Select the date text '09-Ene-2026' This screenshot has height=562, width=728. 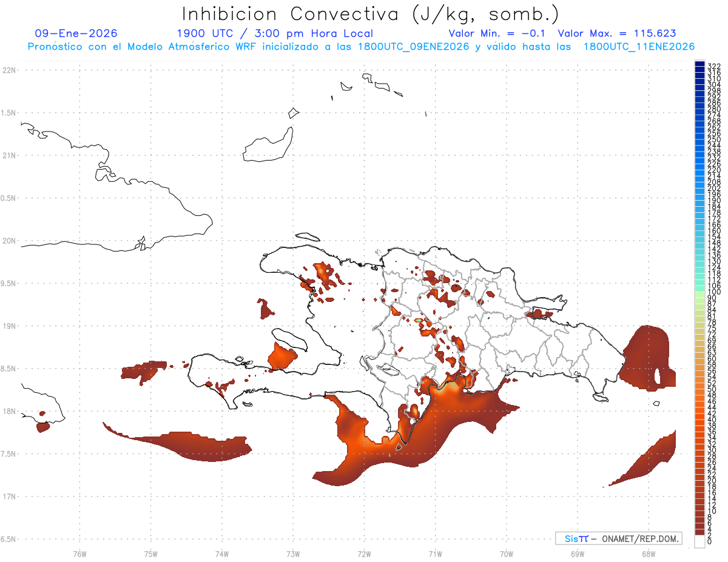(76, 33)
